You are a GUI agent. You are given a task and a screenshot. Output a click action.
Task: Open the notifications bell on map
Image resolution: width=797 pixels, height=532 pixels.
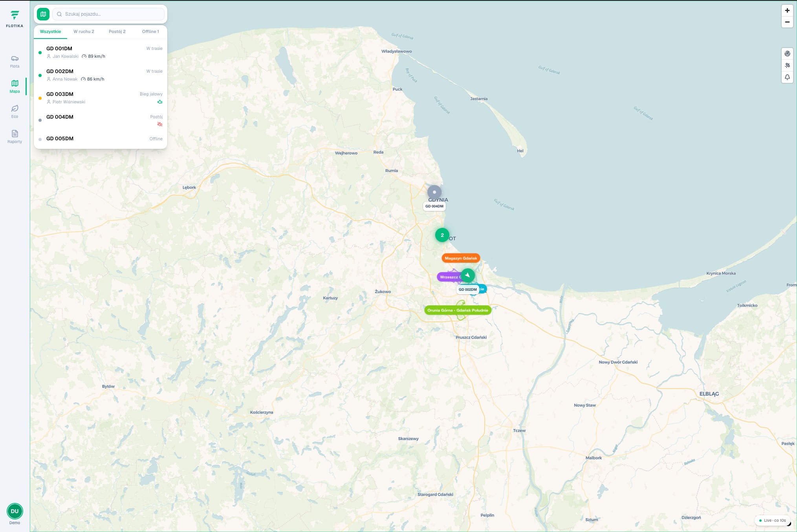pyautogui.click(x=787, y=77)
